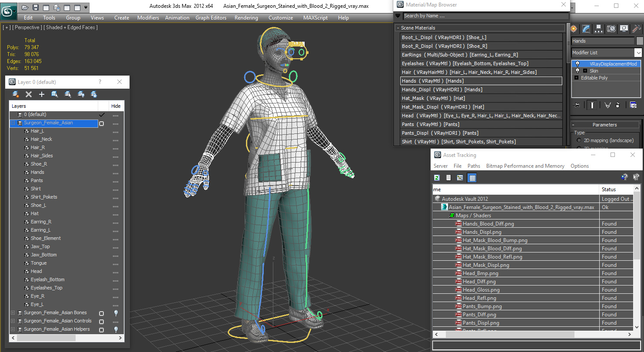The image size is (644, 352).
Task: Click Create New Layer icon in Layer dialog
Action: tap(16, 94)
